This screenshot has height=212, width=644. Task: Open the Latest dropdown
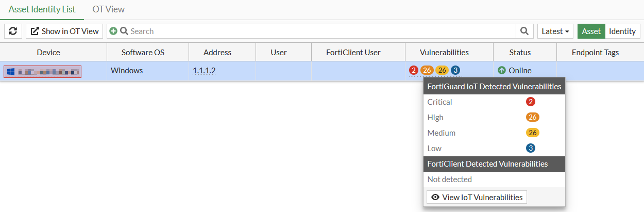(x=555, y=31)
